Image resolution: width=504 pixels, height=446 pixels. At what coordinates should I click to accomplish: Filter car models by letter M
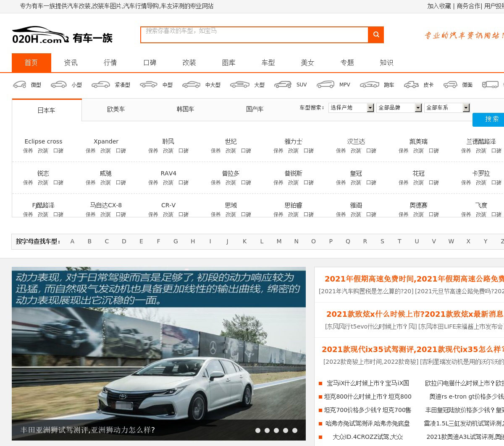279,241
